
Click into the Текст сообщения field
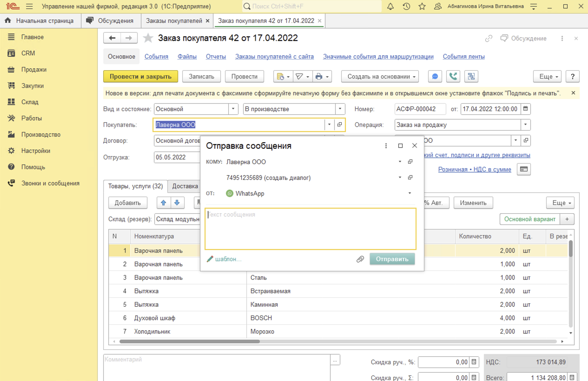[x=310, y=229]
